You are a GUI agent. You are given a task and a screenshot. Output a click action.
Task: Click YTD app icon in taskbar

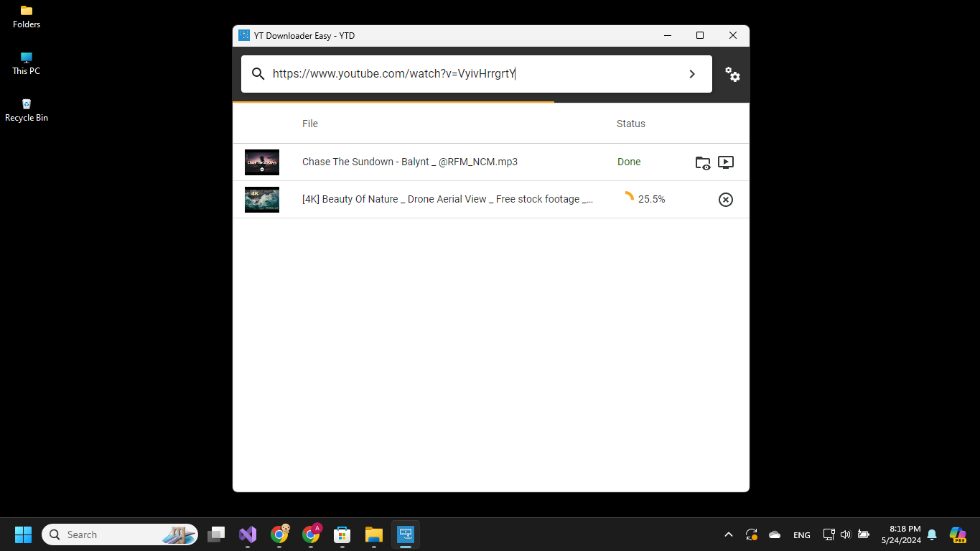click(406, 534)
